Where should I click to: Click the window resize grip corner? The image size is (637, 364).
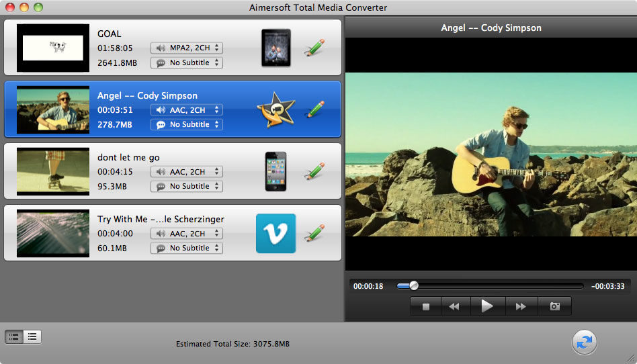(x=632, y=359)
